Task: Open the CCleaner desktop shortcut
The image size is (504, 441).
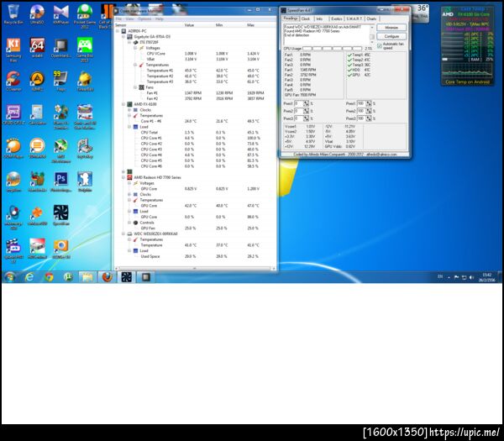Action: pos(13,79)
